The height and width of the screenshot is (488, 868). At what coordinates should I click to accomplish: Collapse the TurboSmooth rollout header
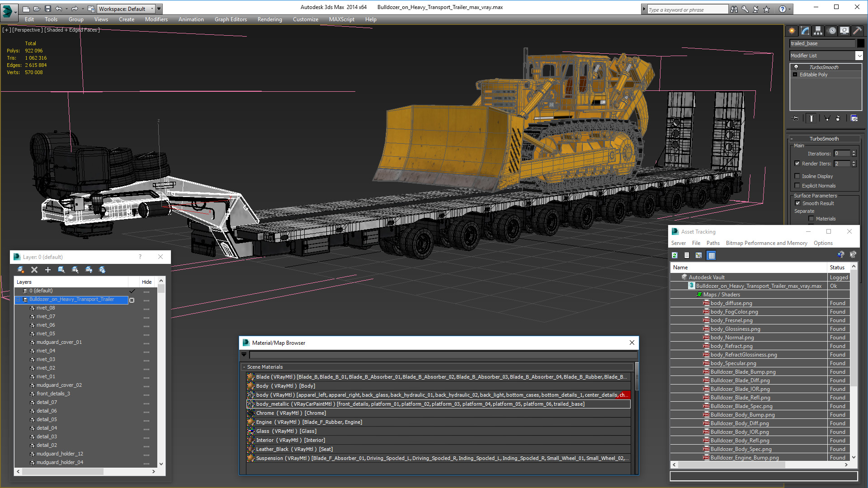click(824, 139)
